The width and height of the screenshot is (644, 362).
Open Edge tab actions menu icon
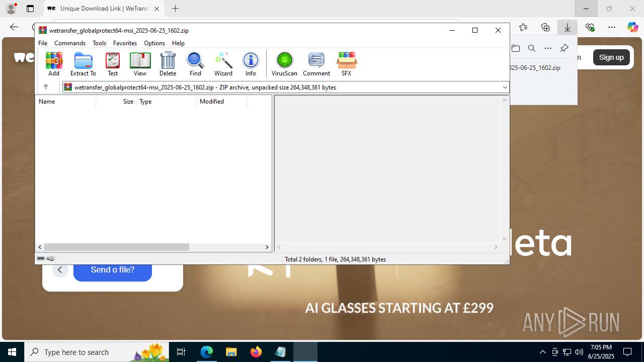(30, 9)
